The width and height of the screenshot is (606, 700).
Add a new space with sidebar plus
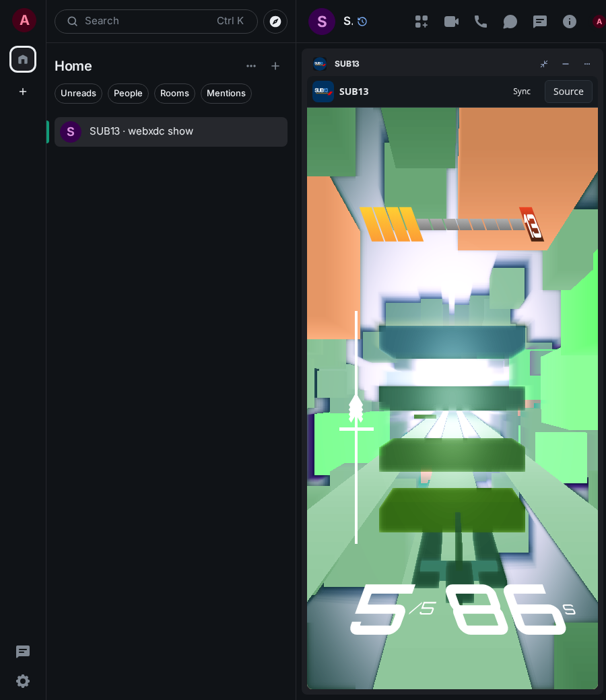[23, 92]
